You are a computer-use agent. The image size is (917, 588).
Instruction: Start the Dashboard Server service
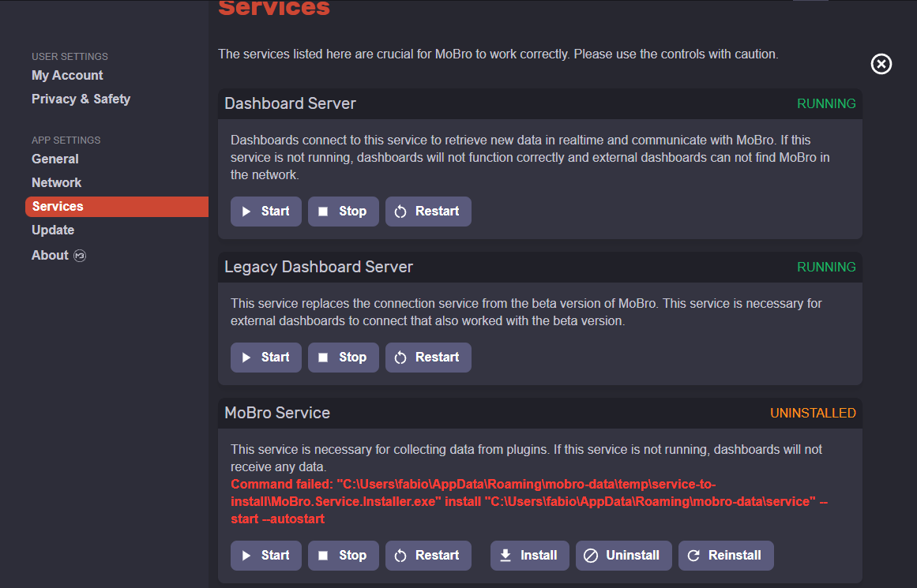pos(266,211)
